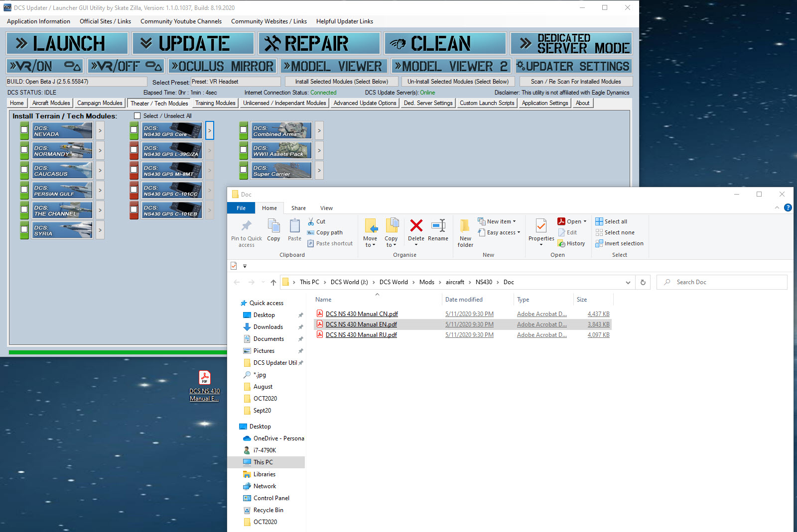This screenshot has height=532, width=797.
Task: Open the View ribbon tab
Action: [x=326, y=208]
